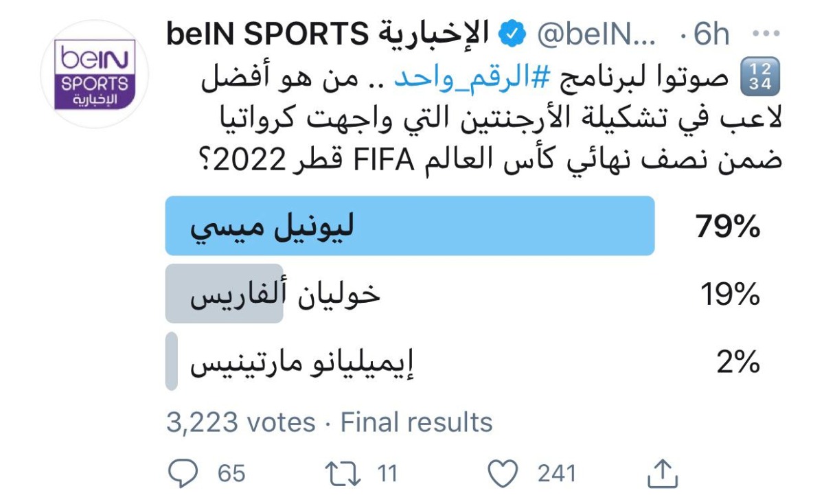Click the 11 retweets count
This screenshot has width=824, height=504.
pyautogui.click(x=388, y=474)
